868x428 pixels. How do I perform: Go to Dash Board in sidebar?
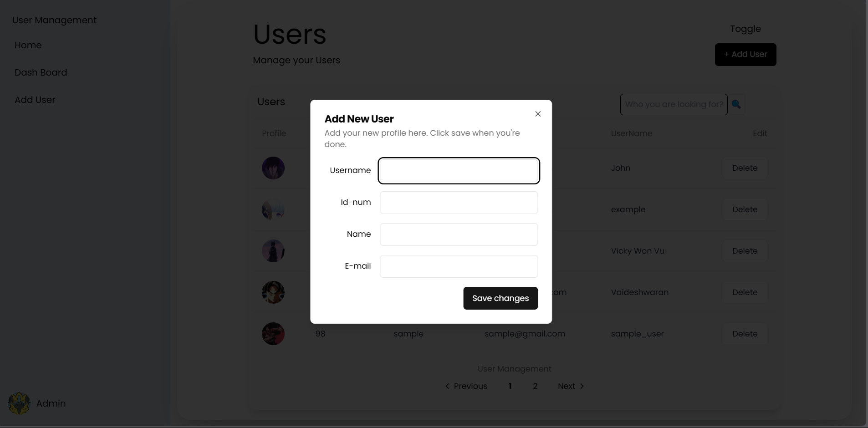pyautogui.click(x=41, y=72)
